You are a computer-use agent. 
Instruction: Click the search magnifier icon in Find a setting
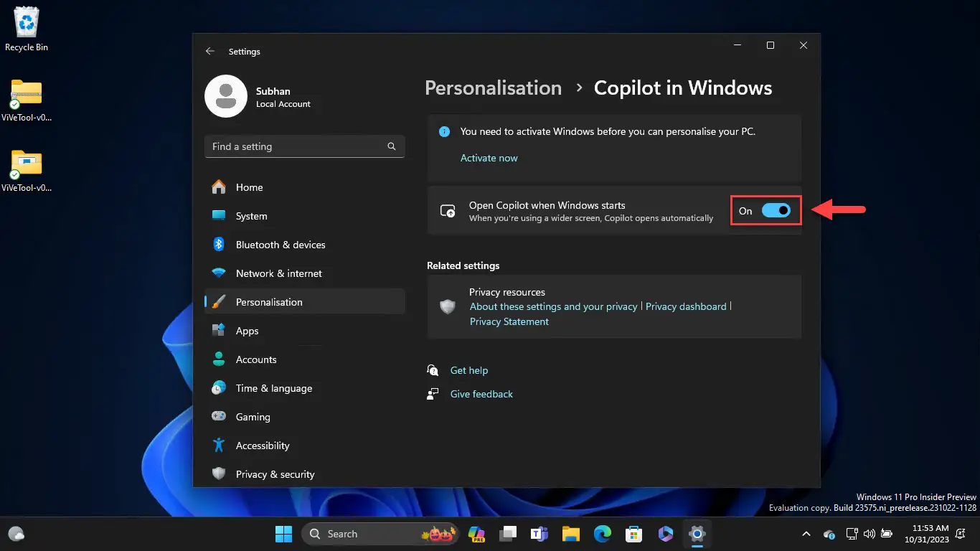pos(392,146)
